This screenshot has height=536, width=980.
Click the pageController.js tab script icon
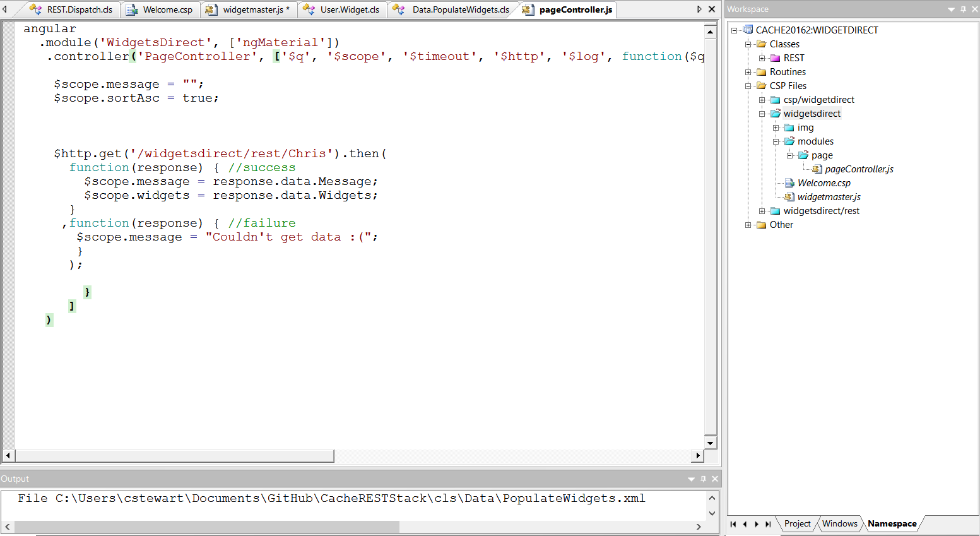pos(528,9)
